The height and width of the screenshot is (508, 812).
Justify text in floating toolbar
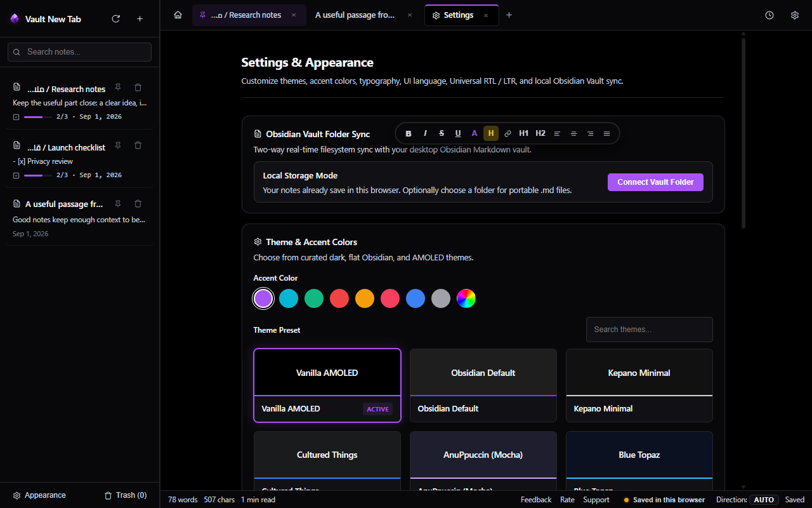[x=606, y=133]
